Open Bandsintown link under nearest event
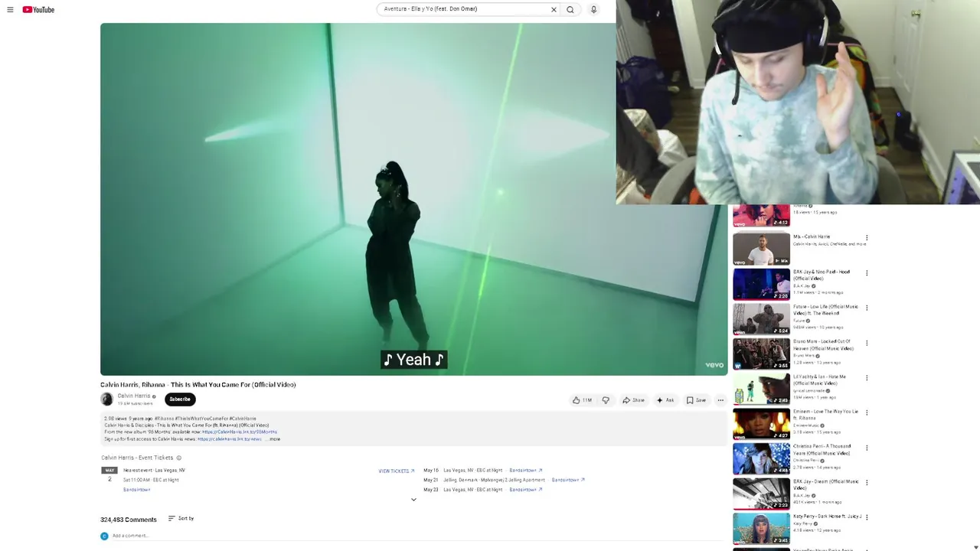Screen dimensions: 980x551 137,490
